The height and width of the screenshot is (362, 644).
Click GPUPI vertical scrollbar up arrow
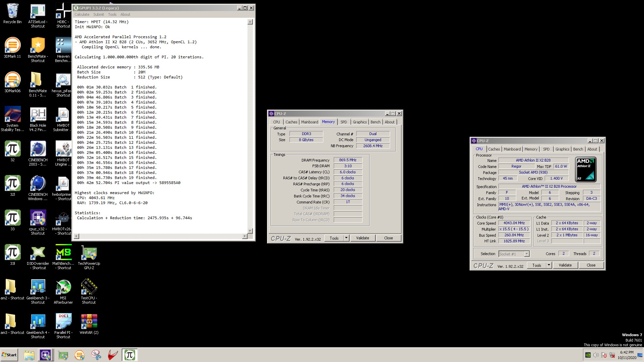pos(250,22)
